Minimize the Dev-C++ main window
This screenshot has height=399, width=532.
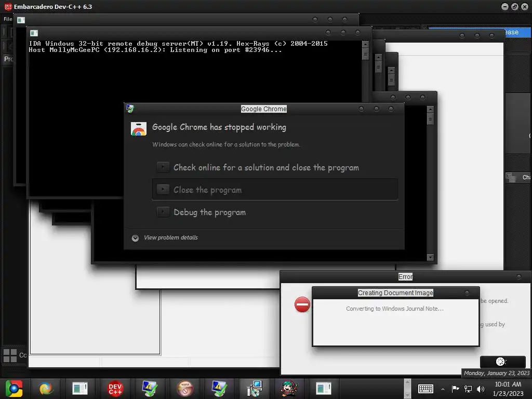pyautogui.click(x=505, y=7)
